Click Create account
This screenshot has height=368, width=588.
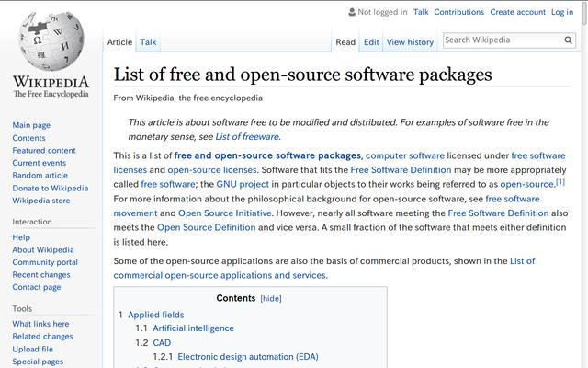tap(517, 12)
